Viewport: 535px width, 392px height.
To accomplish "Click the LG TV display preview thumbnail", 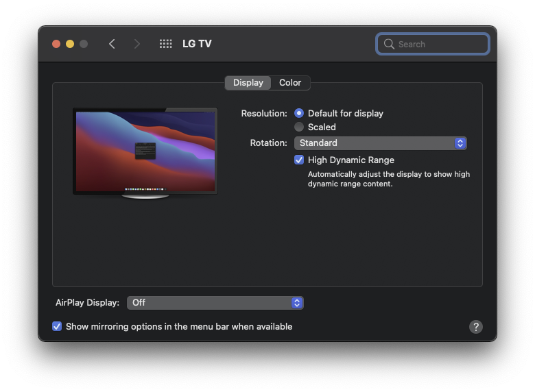I will tap(145, 153).
